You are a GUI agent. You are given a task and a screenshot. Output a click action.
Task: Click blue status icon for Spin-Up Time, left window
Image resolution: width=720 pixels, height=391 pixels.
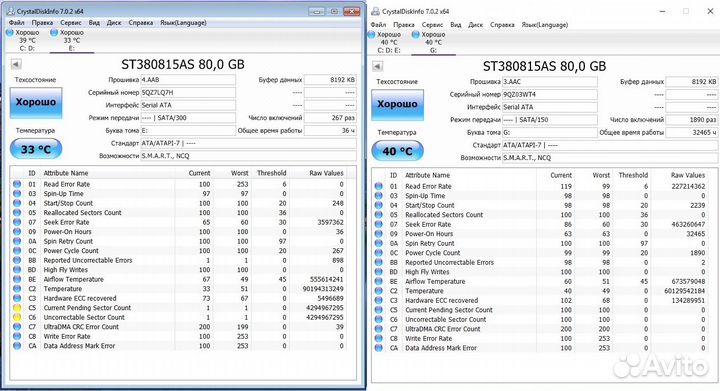coord(17,194)
